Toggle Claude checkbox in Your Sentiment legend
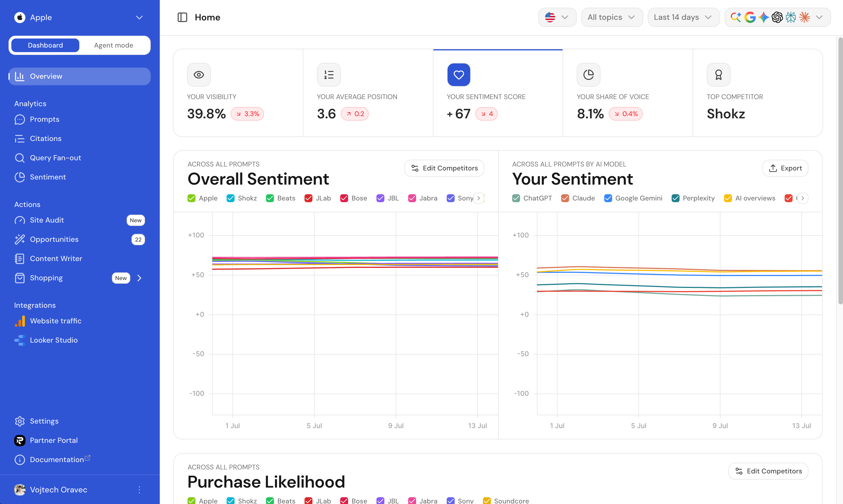843x504 pixels. pyautogui.click(x=565, y=198)
